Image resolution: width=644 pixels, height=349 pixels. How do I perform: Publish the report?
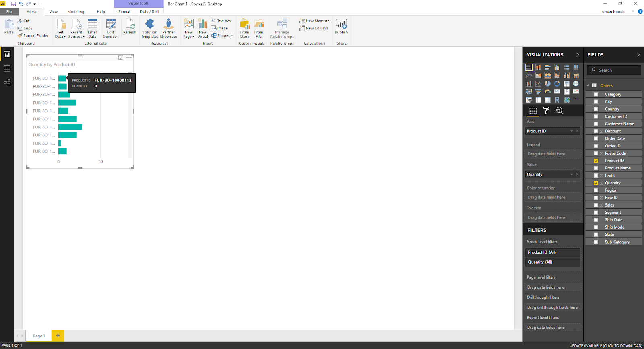pos(341,27)
